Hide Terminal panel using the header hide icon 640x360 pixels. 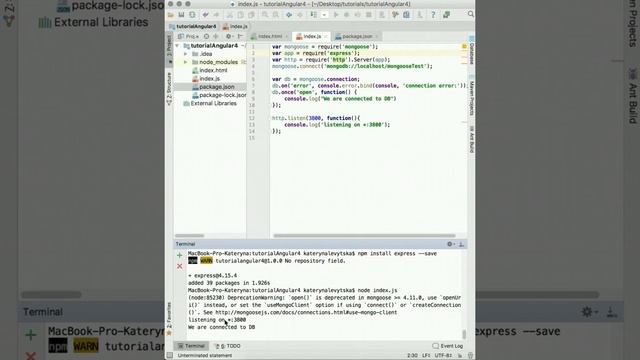pos(462,244)
